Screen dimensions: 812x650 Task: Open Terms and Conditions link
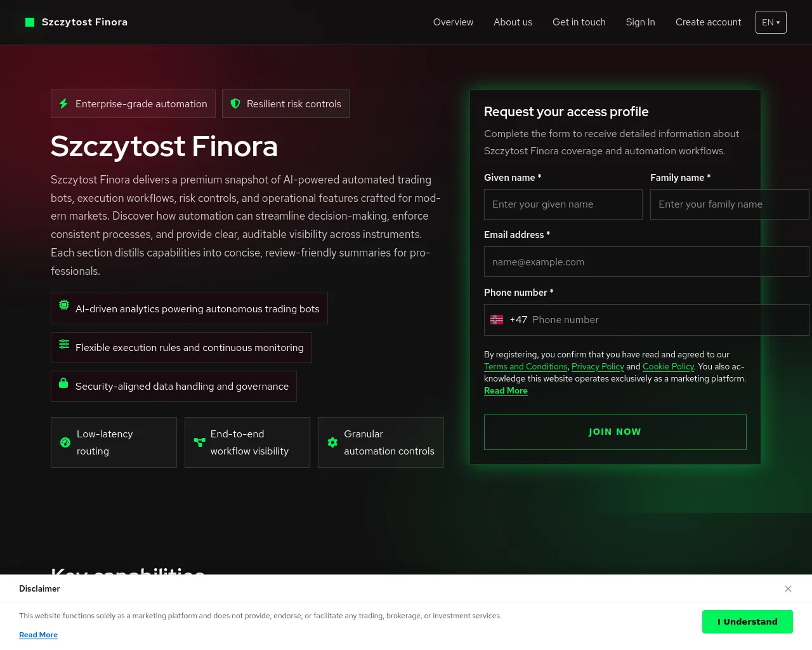[x=526, y=367]
